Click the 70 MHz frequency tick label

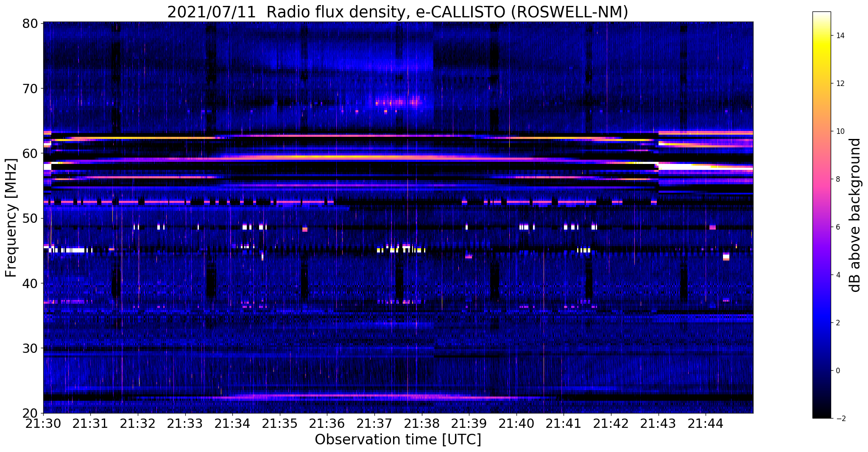[30, 89]
